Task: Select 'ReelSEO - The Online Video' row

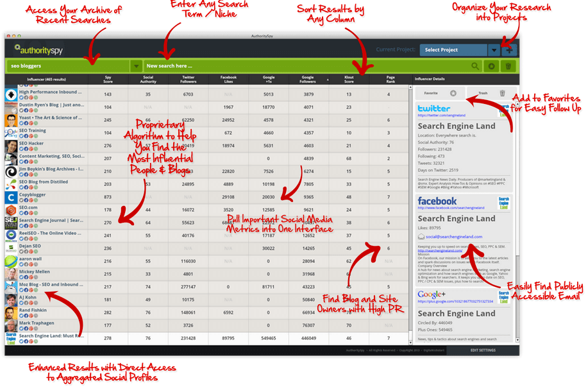Action: 206,235
